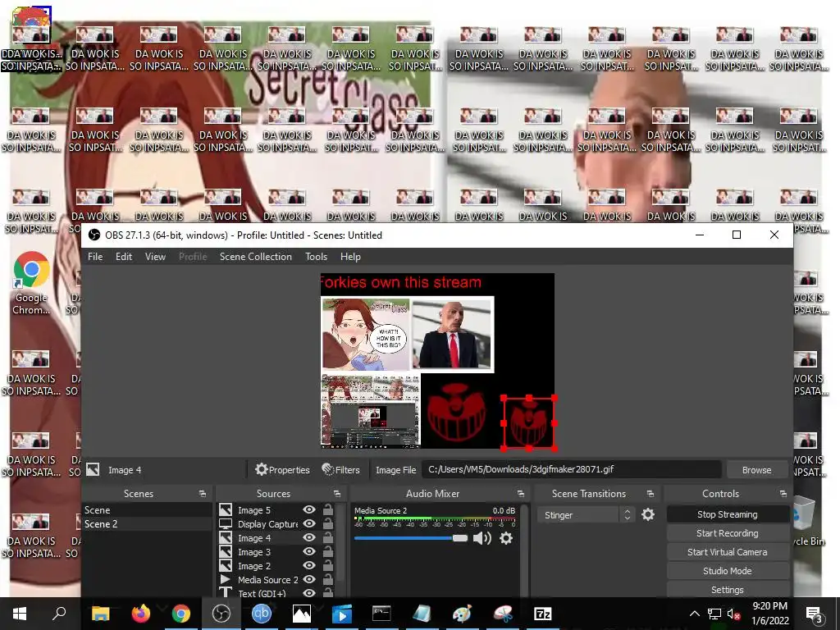Show hidden system tray icons
Image resolution: width=840 pixels, height=630 pixels.
[x=694, y=614]
